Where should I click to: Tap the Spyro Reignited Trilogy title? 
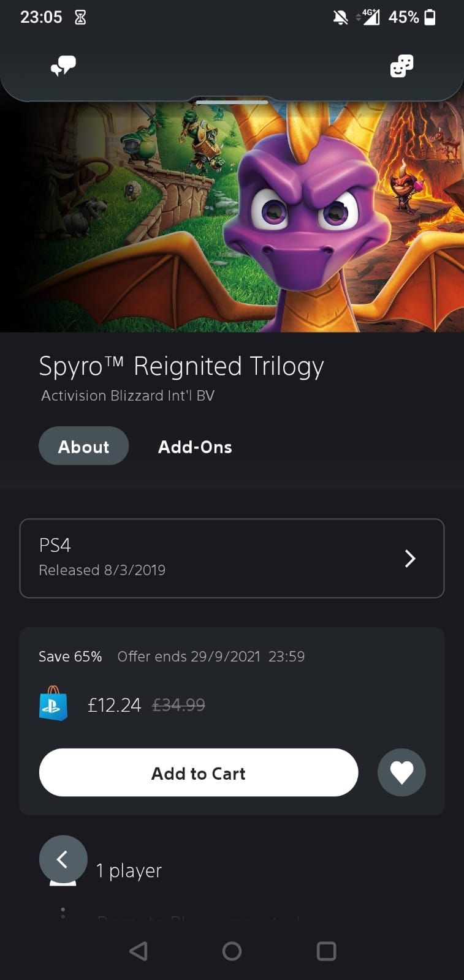(181, 365)
